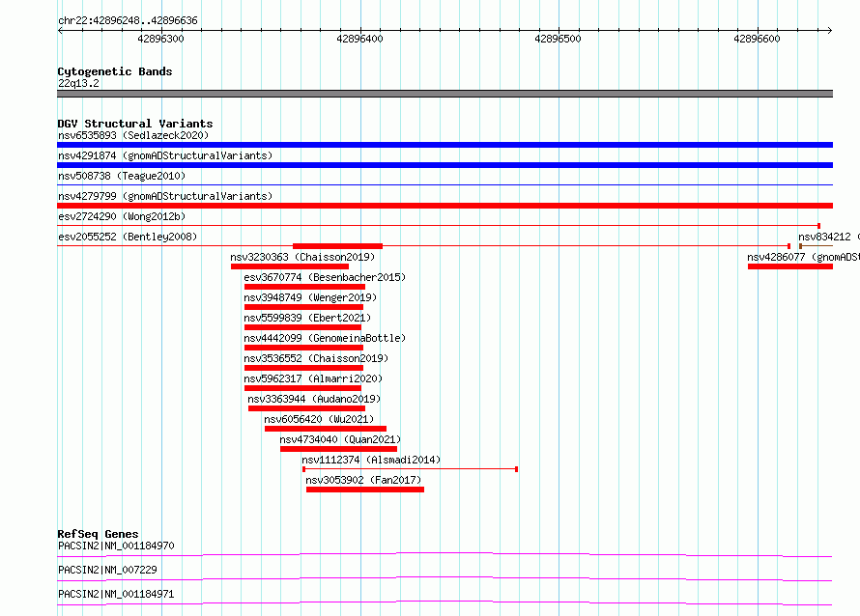Click the 42896500 ruler position
This screenshot has height=616, width=860.
558,39
